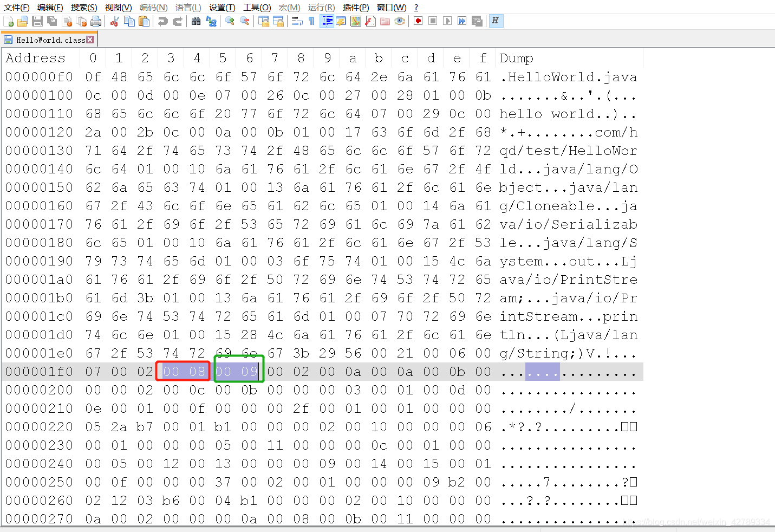Paste using the clipboard icon
The image size is (775, 532).
pos(144,21)
